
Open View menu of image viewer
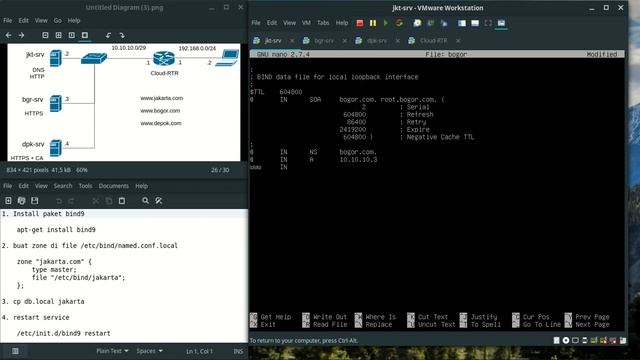pyautogui.click(x=41, y=20)
